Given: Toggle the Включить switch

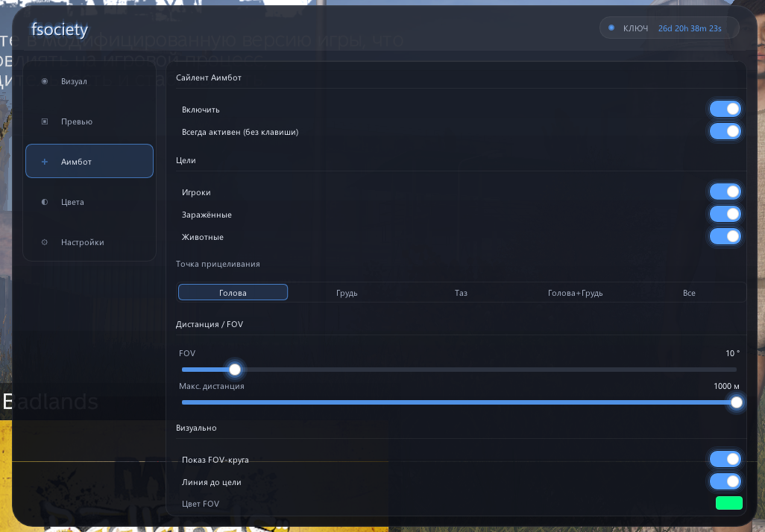Looking at the screenshot, I should point(725,110).
